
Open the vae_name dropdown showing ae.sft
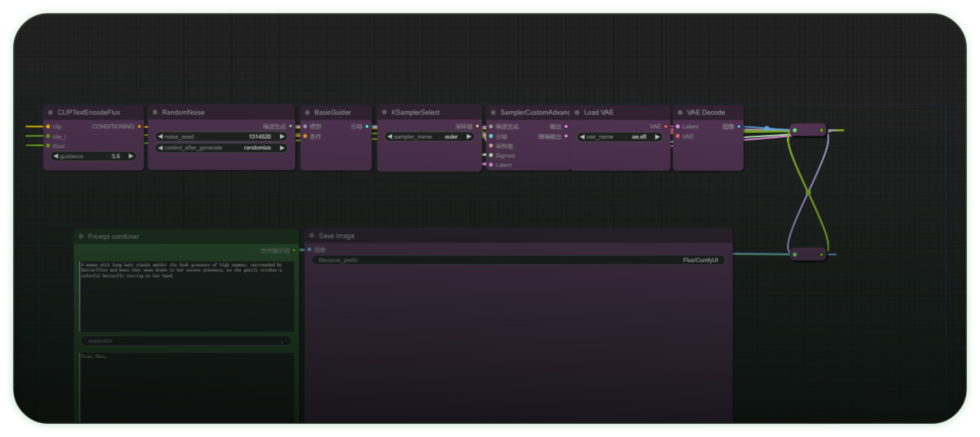coord(619,137)
